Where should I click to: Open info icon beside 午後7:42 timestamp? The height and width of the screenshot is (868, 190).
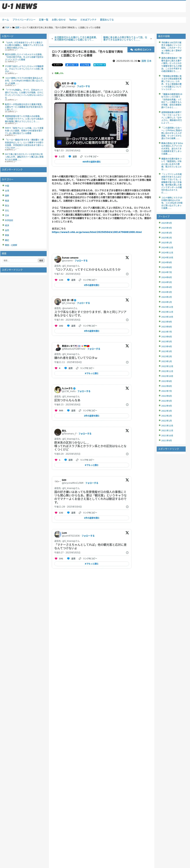[x=127, y=274]
